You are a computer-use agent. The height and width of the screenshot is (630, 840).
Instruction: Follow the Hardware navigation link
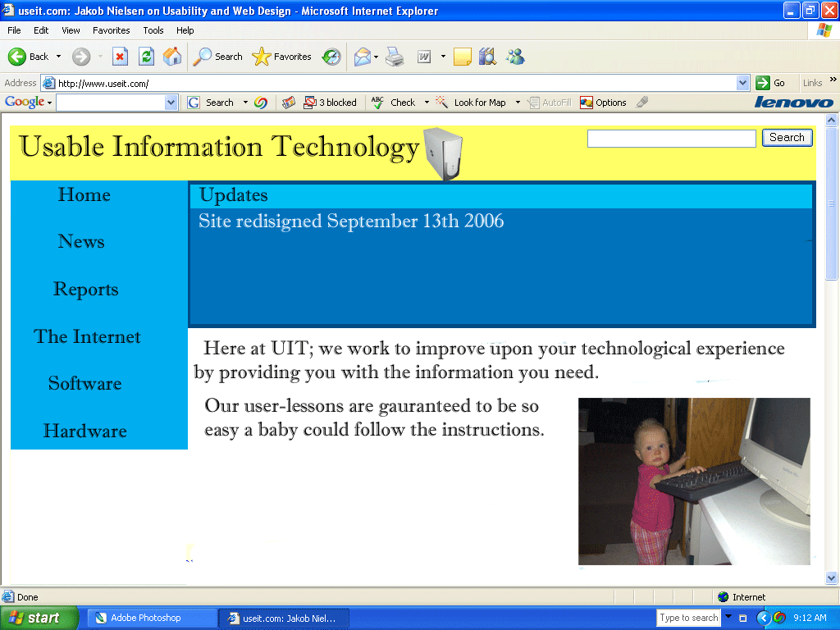(x=85, y=431)
